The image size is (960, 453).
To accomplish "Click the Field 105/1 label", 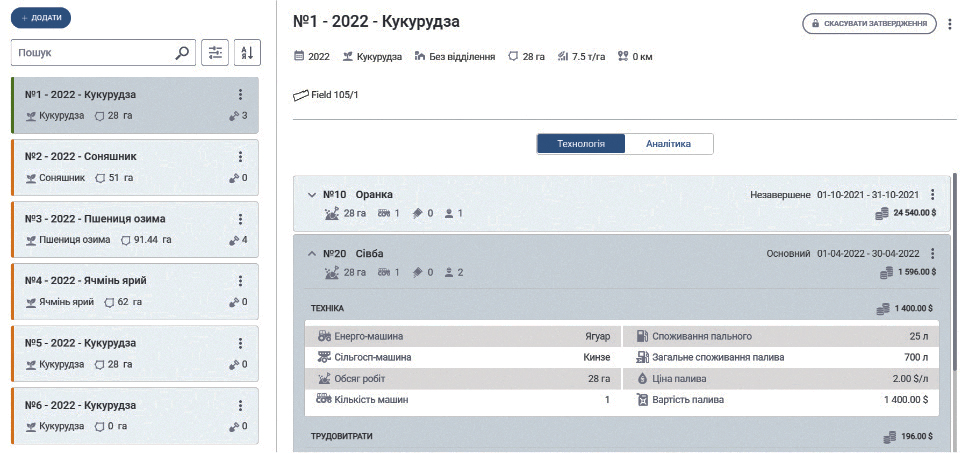I will (x=334, y=95).
